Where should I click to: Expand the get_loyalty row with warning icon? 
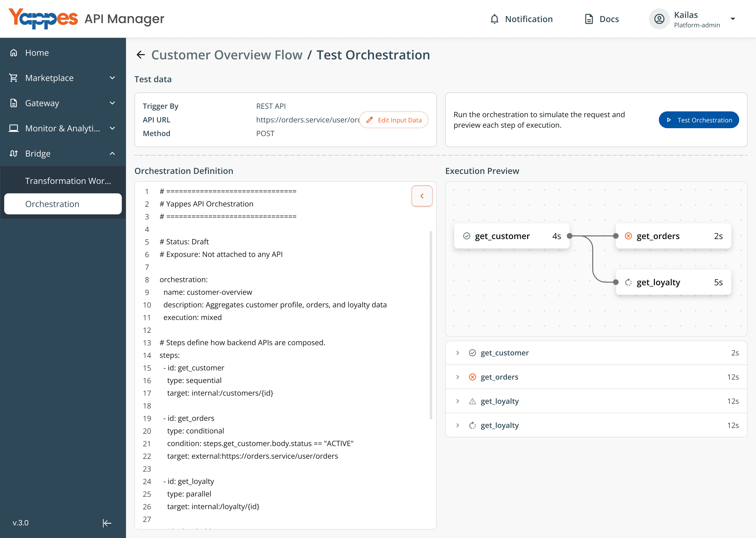coord(458,401)
